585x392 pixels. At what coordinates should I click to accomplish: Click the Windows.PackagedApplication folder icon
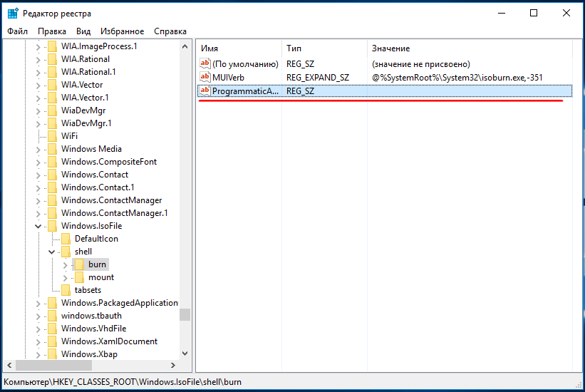point(52,303)
